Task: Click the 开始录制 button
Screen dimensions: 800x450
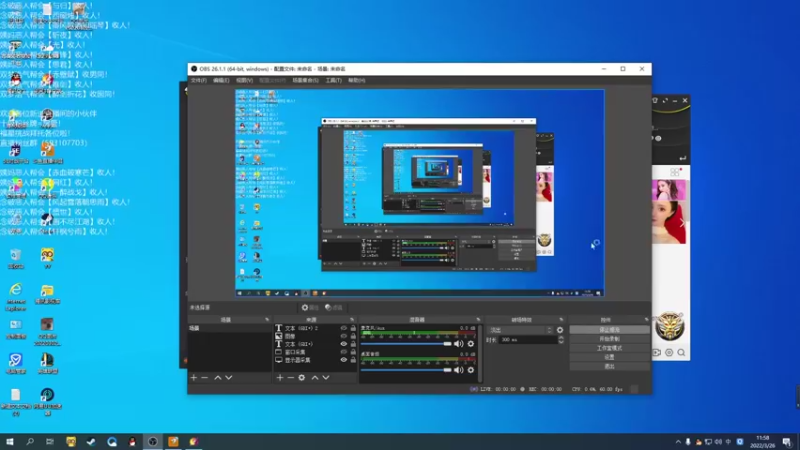Action: pyautogui.click(x=609, y=339)
